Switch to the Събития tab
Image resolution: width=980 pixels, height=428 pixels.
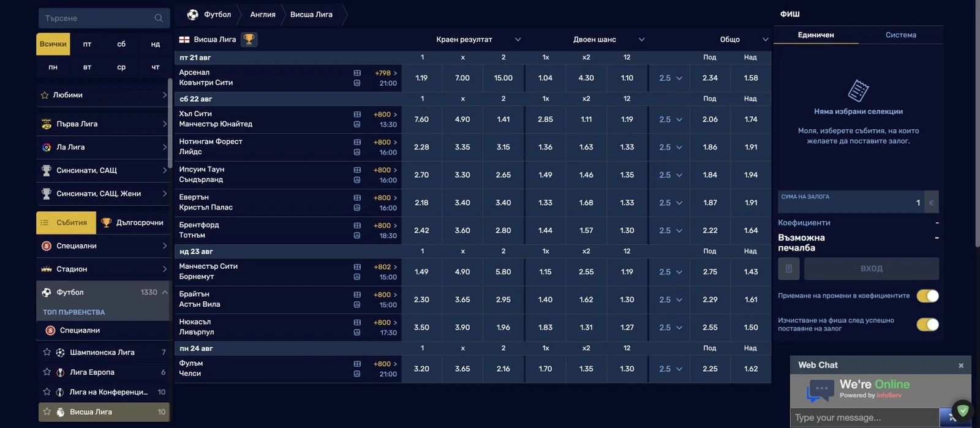tap(66, 223)
